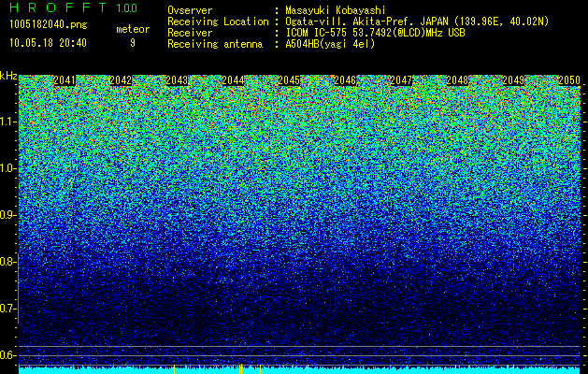Click the kHz axis unit label

[x=8, y=76]
